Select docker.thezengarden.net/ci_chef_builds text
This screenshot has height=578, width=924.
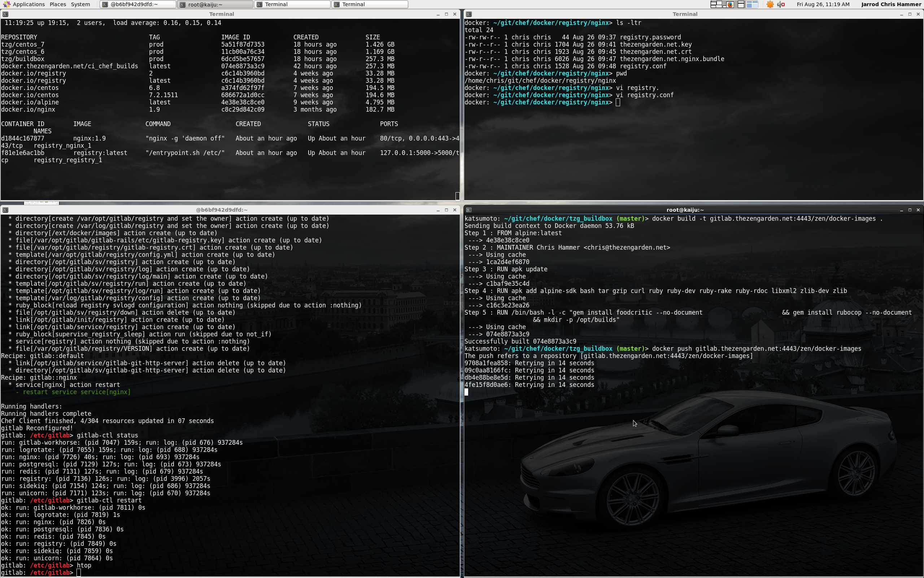70,66
